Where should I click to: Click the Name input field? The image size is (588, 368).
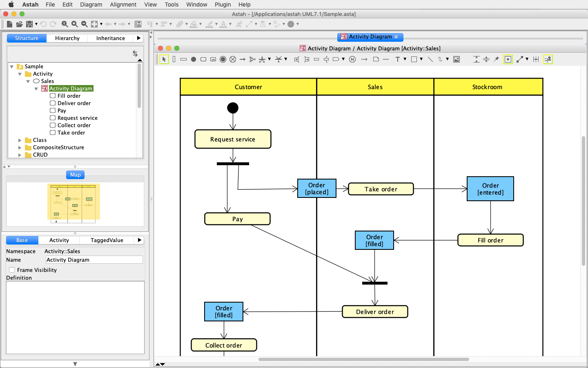click(94, 260)
